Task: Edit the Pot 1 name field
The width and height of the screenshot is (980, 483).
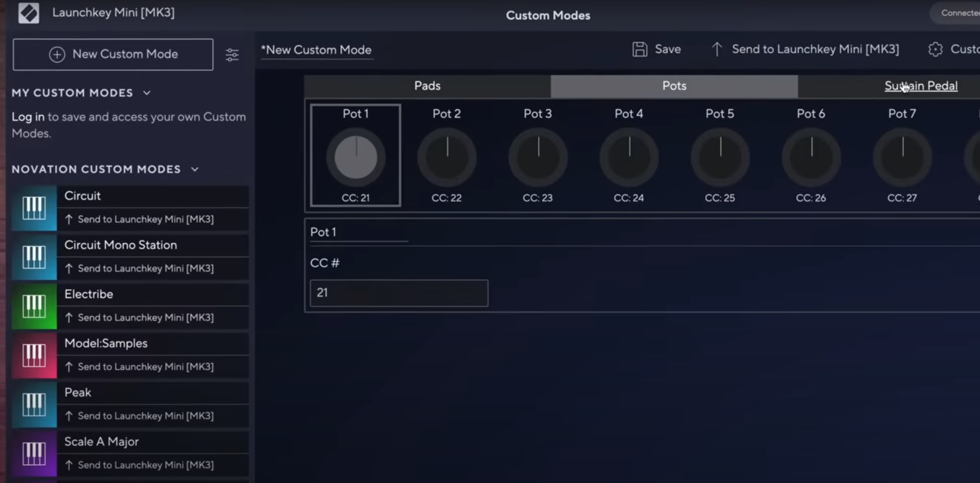Action: (x=359, y=232)
